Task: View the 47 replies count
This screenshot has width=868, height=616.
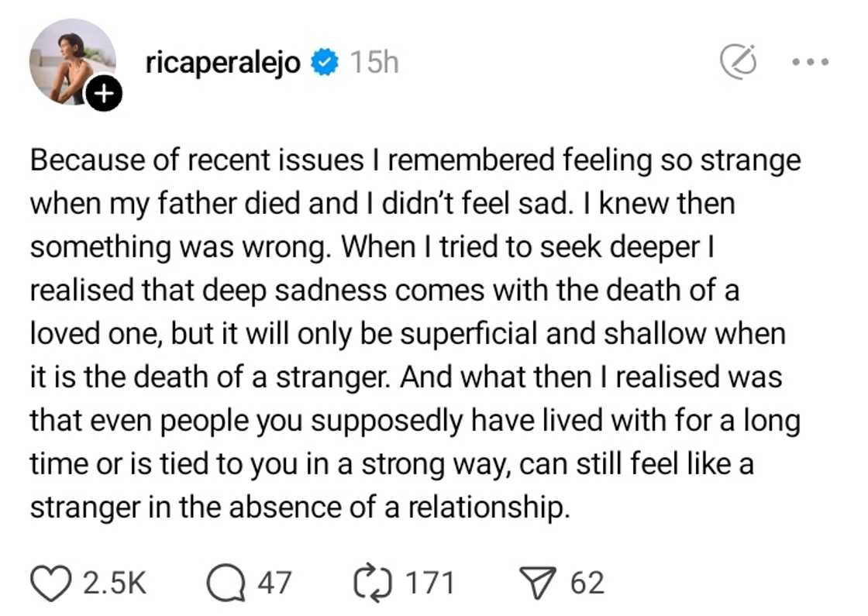Action: point(274,583)
